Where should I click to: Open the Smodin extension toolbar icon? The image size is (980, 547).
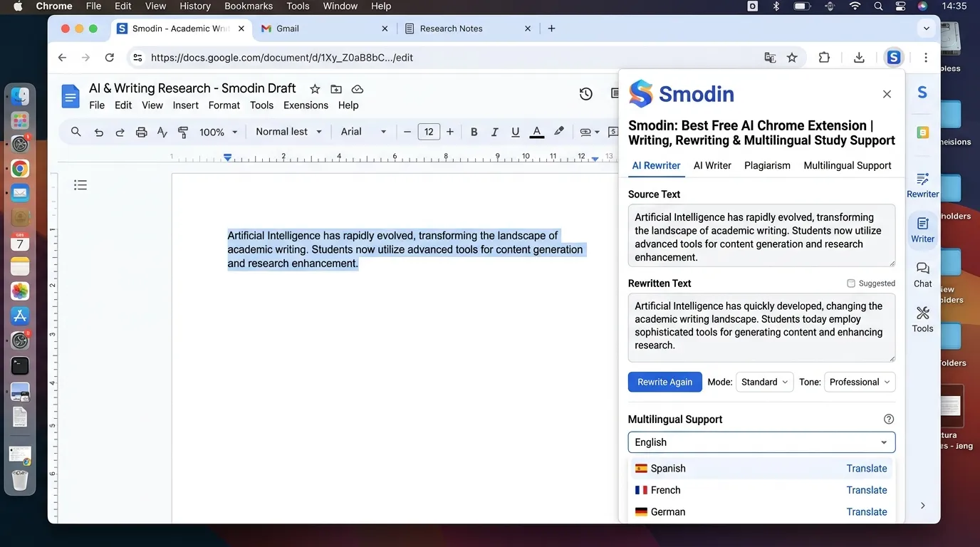894,58
